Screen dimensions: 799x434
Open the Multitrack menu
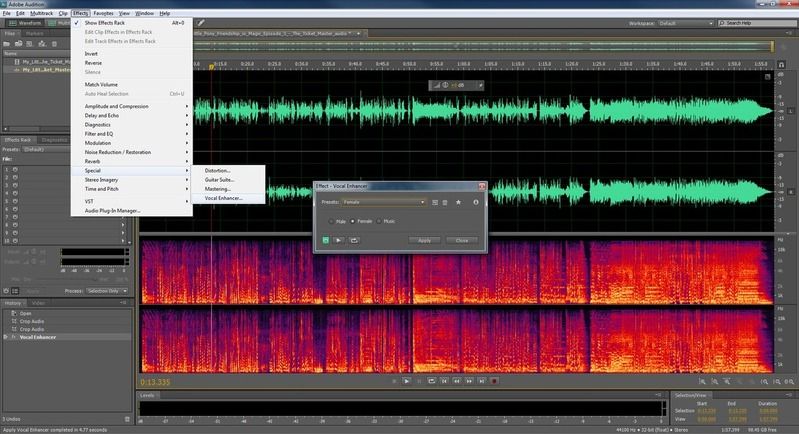pyautogui.click(x=42, y=13)
